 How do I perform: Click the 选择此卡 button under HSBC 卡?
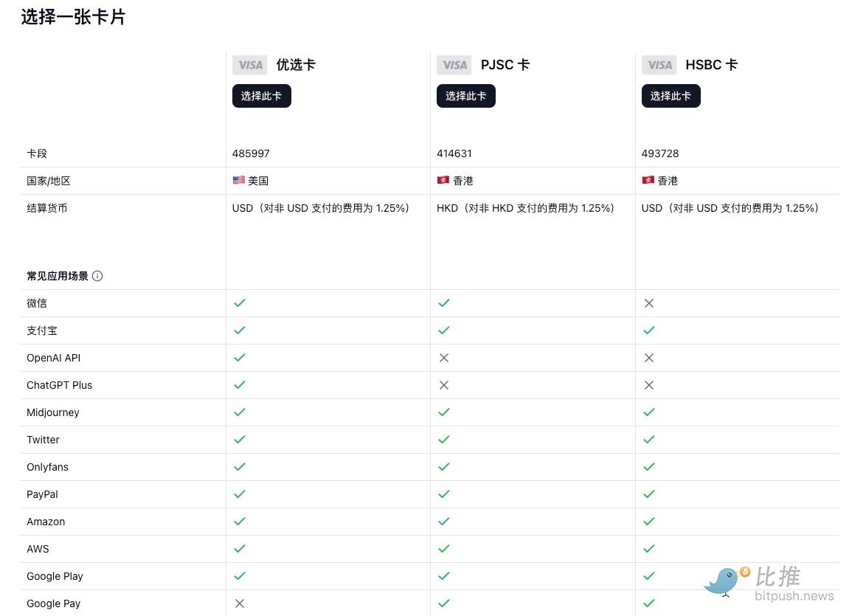pos(670,96)
